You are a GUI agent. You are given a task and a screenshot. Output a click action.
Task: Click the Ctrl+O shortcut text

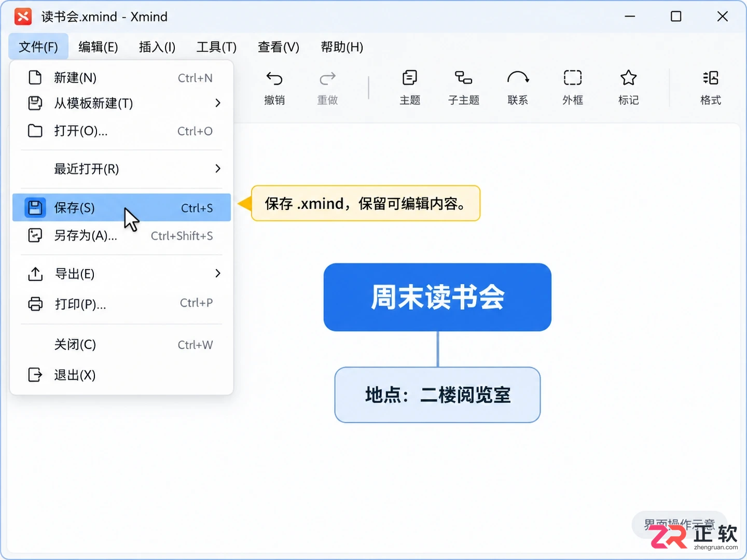tap(195, 131)
